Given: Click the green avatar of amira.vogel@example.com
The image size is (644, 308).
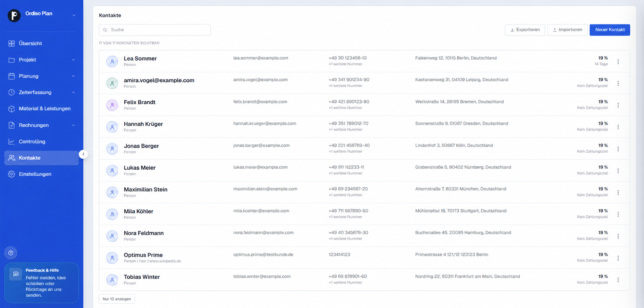Looking at the screenshot, I should [112, 83].
